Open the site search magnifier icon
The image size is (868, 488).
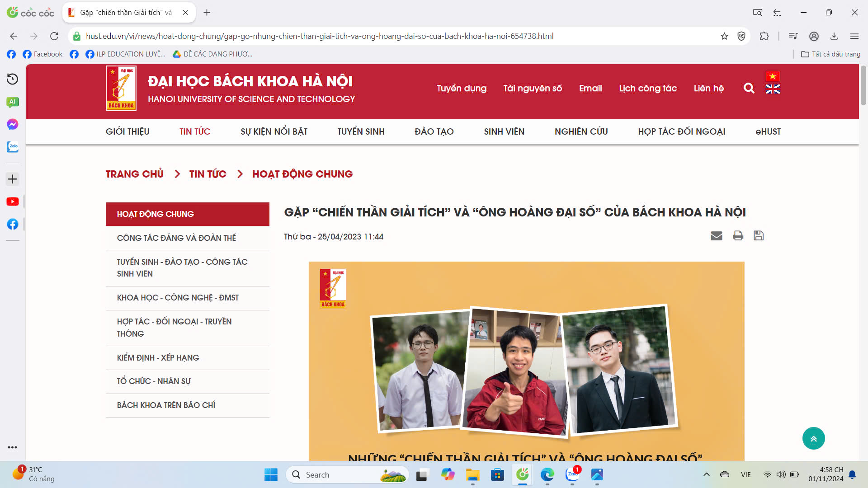pyautogui.click(x=749, y=88)
